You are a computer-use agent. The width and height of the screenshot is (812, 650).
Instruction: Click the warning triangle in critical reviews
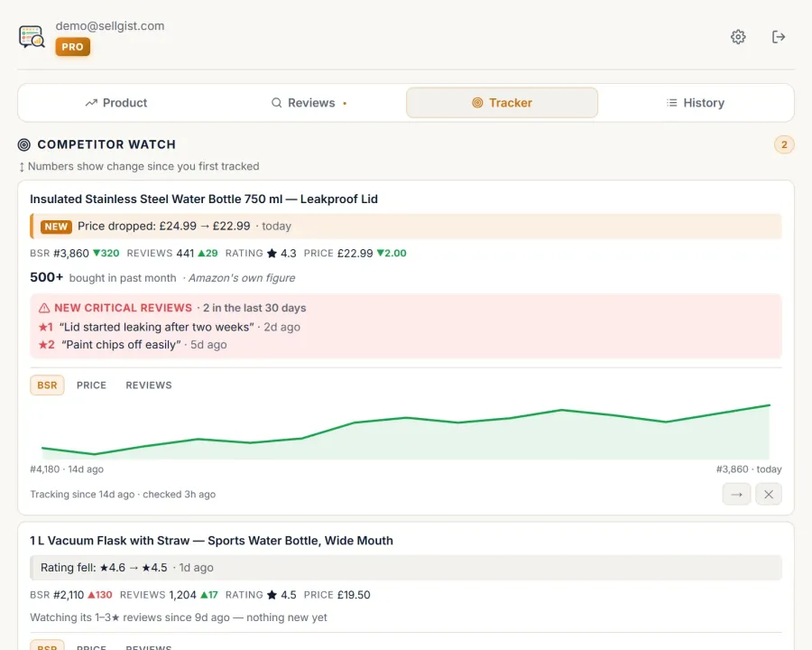[44, 308]
